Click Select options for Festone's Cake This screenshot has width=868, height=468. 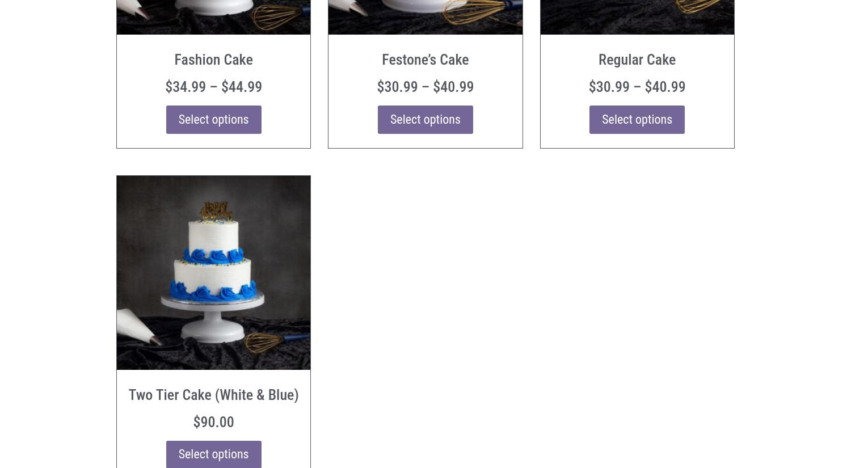(x=425, y=119)
